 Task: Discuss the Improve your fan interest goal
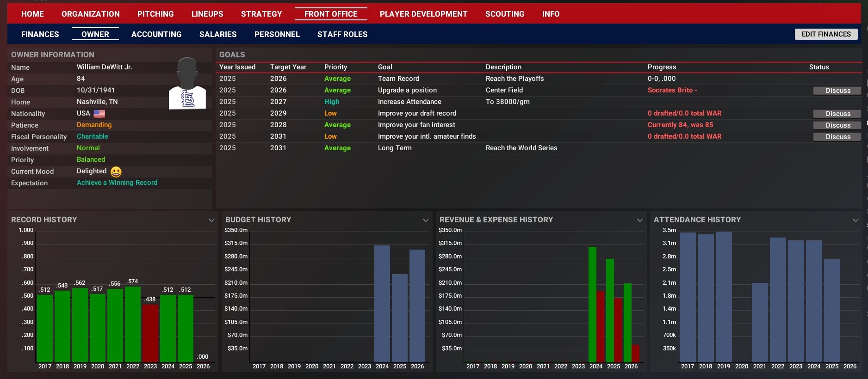837,125
